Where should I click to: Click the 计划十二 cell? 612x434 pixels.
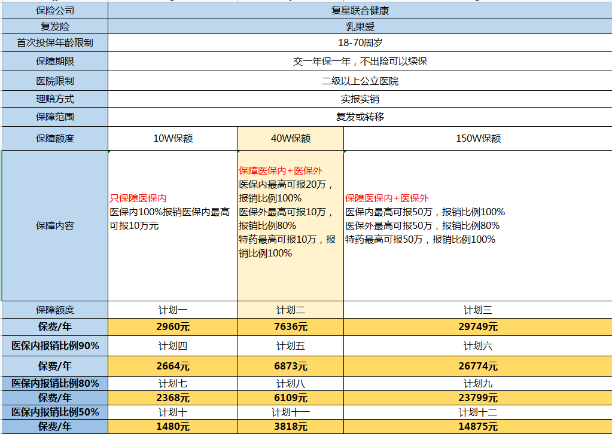click(x=478, y=412)
